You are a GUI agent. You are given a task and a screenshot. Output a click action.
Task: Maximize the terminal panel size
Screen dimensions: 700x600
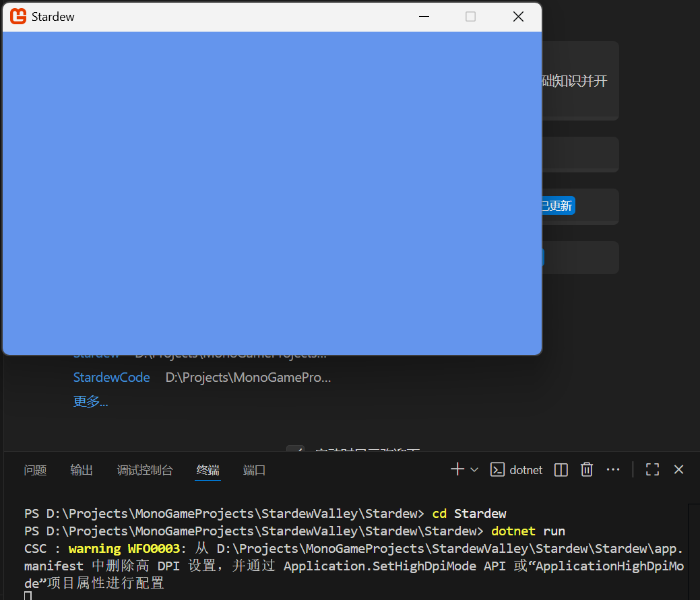coord(652,469)
